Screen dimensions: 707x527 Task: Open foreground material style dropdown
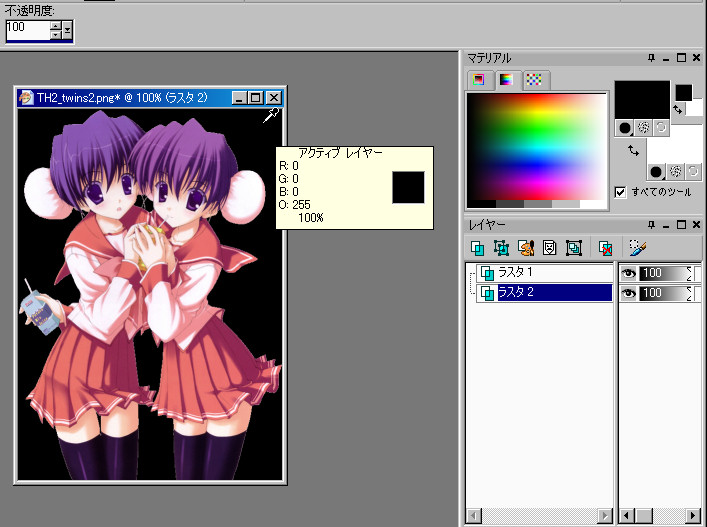[625, 128]
